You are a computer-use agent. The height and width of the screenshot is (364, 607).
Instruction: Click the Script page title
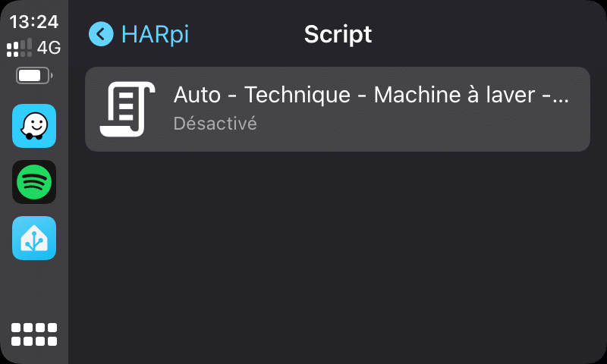(338, 34)
